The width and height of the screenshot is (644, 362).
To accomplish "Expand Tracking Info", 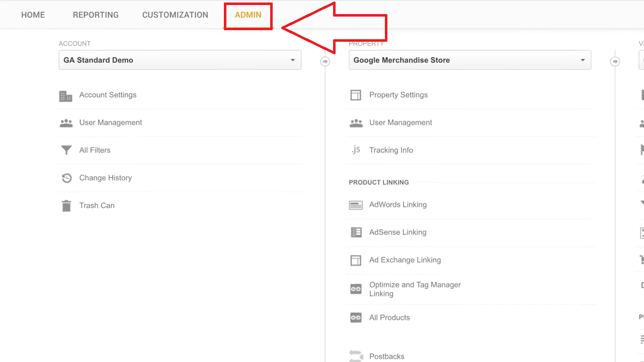I will coord(391,150).
